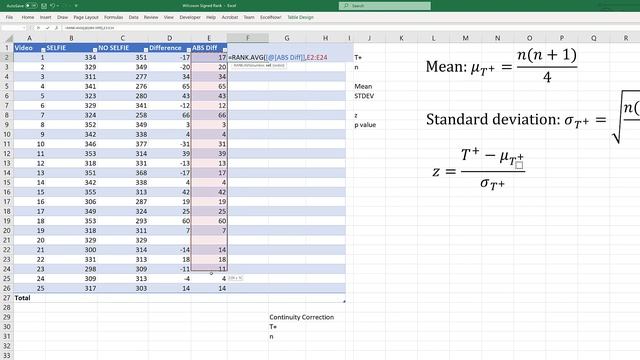Image resolution: width=640 pixels, height=360 pixels.
Task: Toggle the AutoSave switch
Action: [31, 6]
